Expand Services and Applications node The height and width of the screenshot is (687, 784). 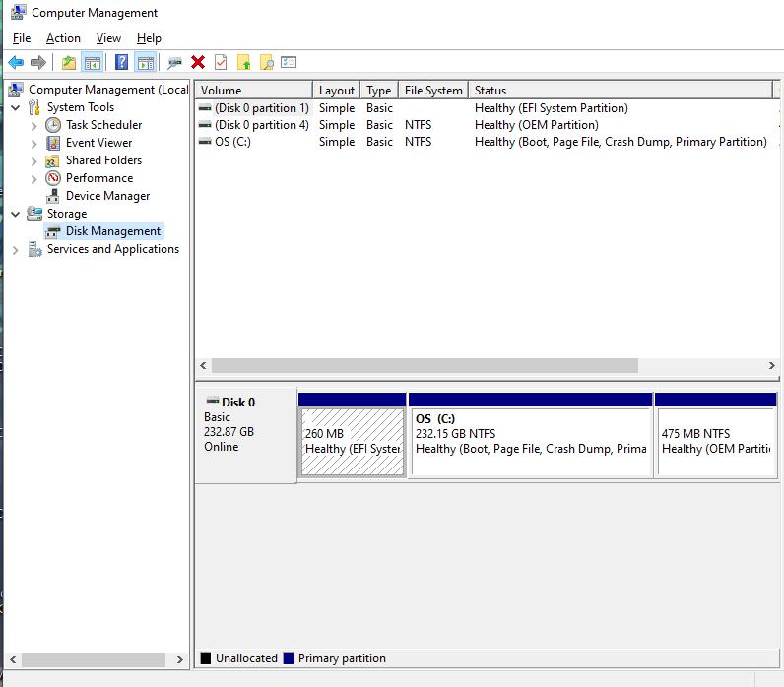coord(16,250)
